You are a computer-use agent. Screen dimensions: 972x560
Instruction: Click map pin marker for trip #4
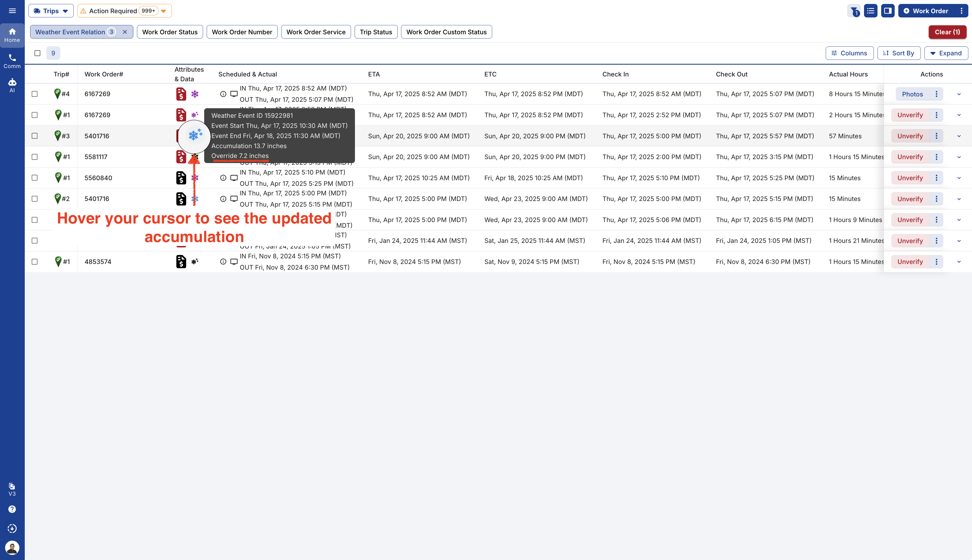[x=57, y=93]
